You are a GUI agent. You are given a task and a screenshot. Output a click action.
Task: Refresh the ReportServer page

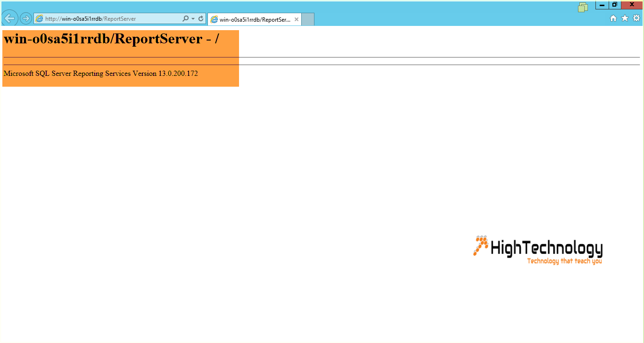coord(201,19)
